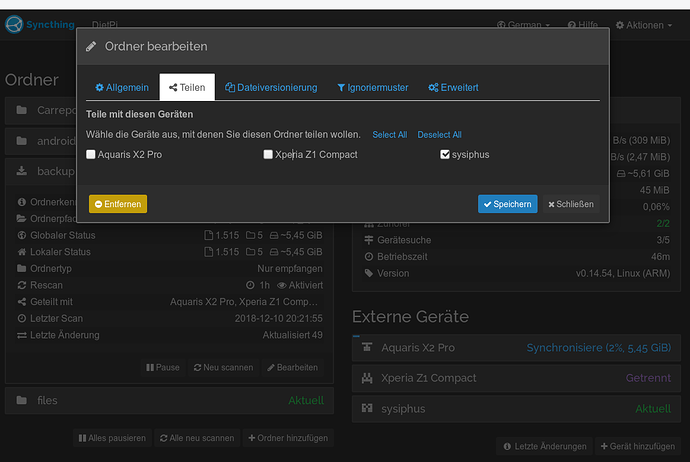Click the files folder icon
This screenshot has width=690, height=462.
pos(22,400)
